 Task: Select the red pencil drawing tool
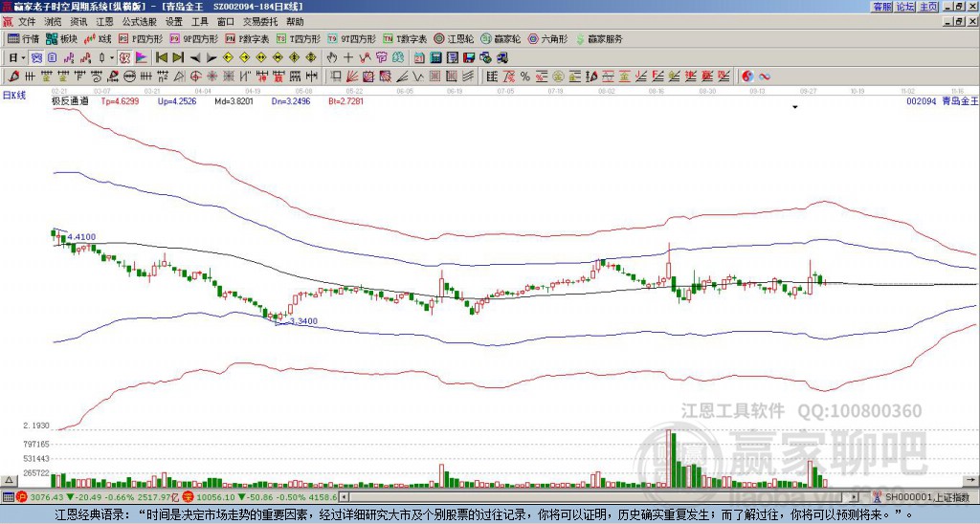13,76
